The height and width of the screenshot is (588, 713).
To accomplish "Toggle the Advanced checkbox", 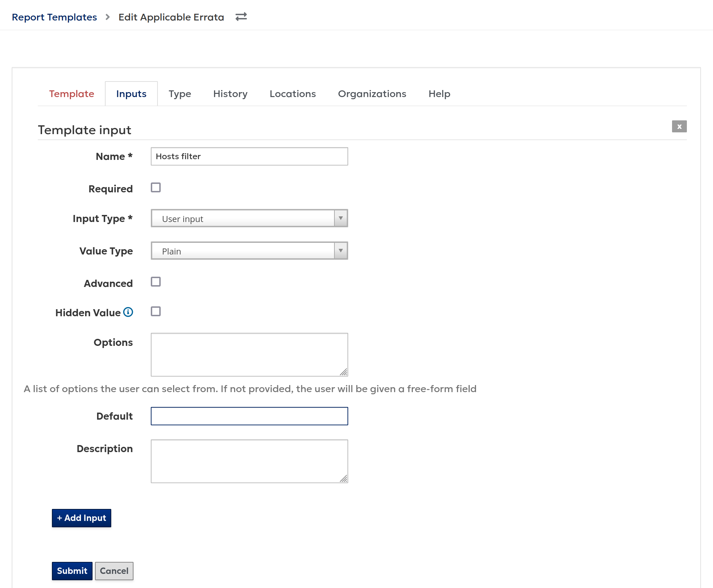I will pyautogui.click(x=155, y=281).
